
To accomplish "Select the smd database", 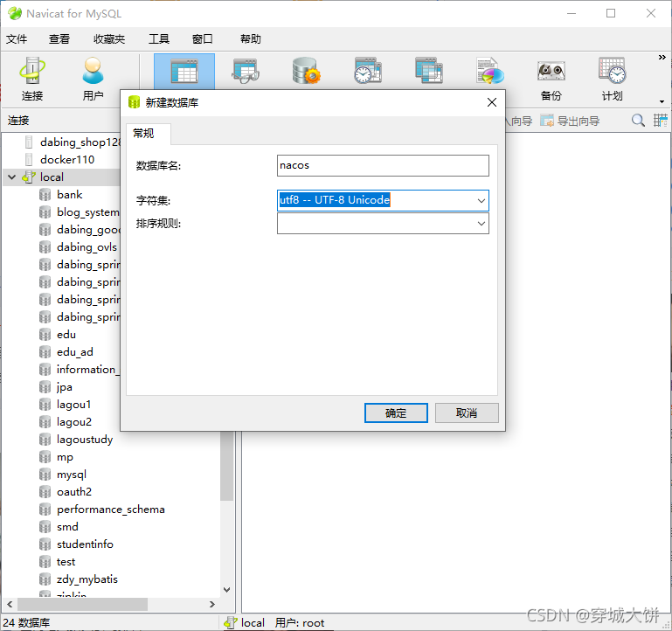I will click(59, 527).
